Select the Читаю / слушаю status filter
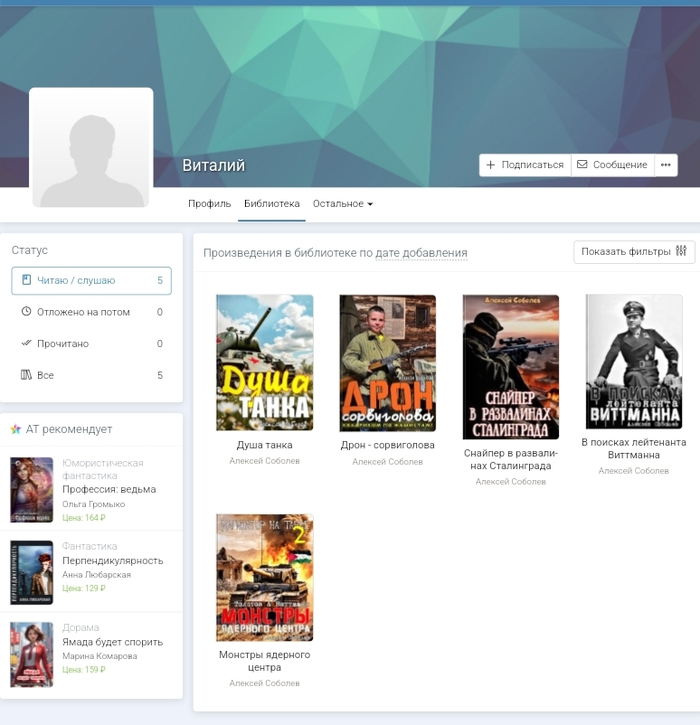The width and height of the screenshot is (700, 725). point(91,281)
